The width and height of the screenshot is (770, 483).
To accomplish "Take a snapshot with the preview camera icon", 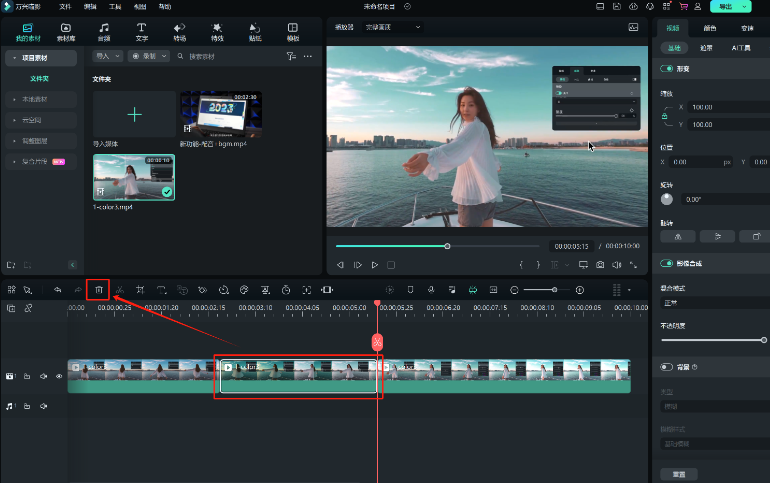I will click(599, 265).
